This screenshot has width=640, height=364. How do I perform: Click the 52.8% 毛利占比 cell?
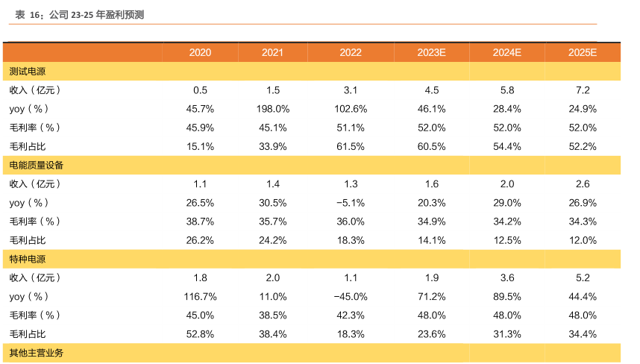[x=200, y=334]
